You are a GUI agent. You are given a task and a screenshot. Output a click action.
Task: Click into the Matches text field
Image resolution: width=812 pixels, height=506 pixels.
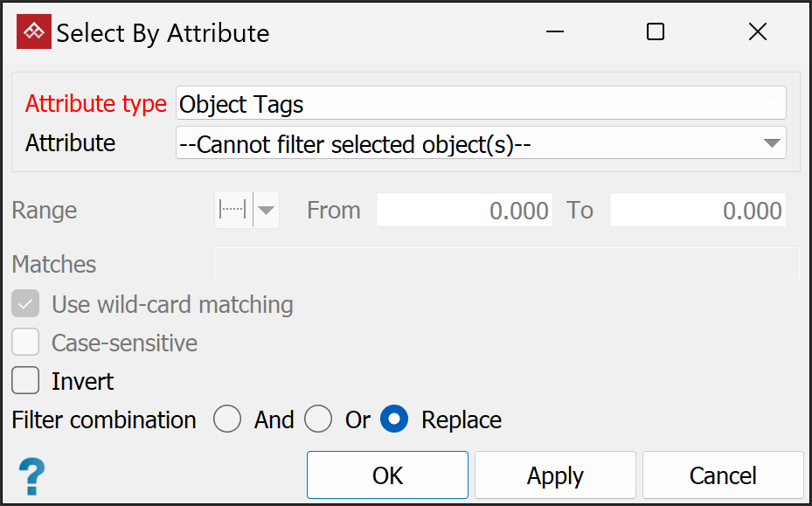point(506,264)
